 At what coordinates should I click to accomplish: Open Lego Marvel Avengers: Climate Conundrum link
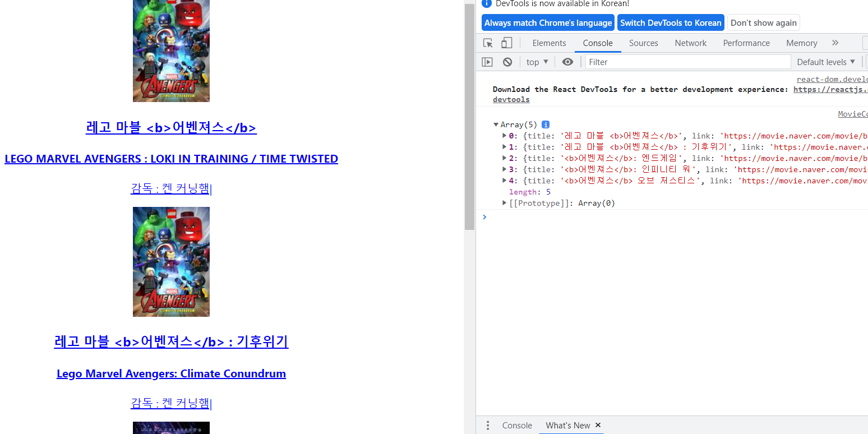pos(171,373)
